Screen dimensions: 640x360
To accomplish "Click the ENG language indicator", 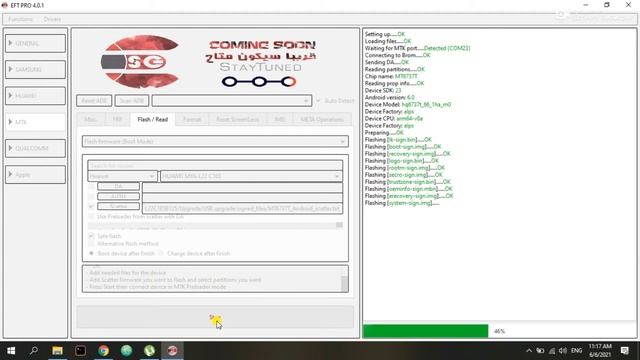I will (x=576, y=351).
